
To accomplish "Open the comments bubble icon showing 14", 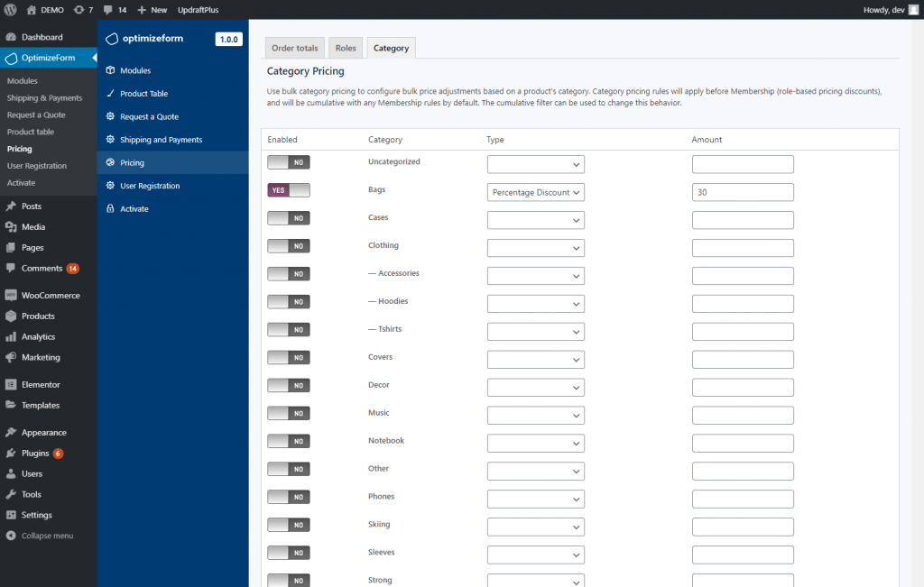I will (108, 9).
